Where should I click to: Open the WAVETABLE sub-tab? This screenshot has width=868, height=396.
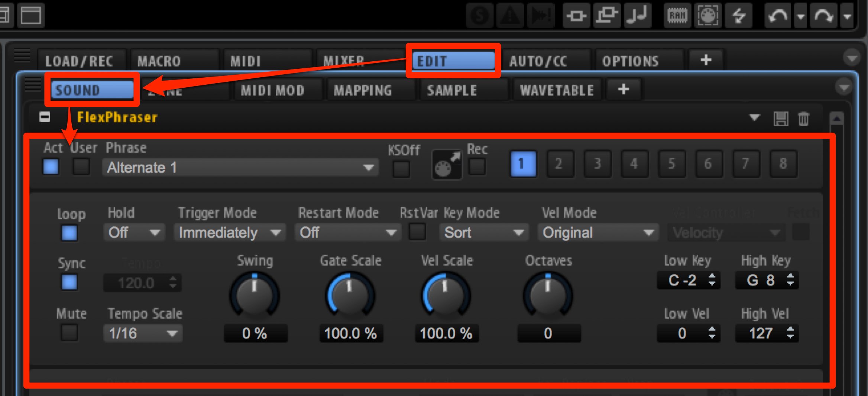(x=556, y=90)
